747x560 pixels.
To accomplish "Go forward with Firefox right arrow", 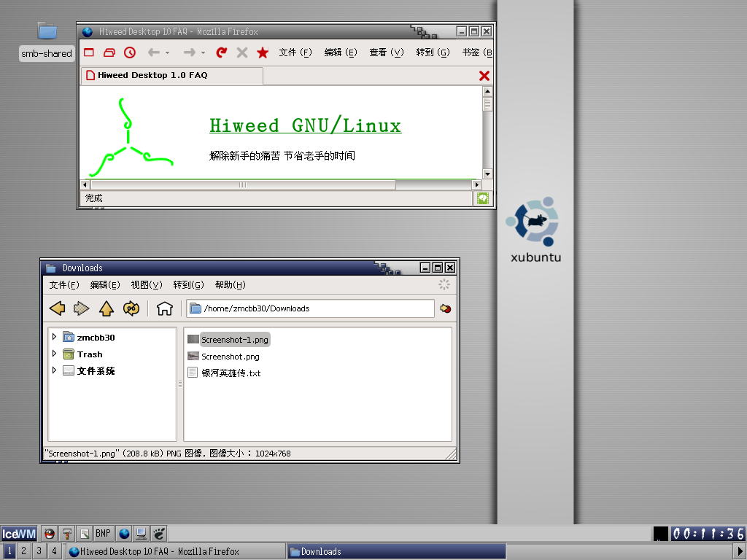I will [189, 52].
